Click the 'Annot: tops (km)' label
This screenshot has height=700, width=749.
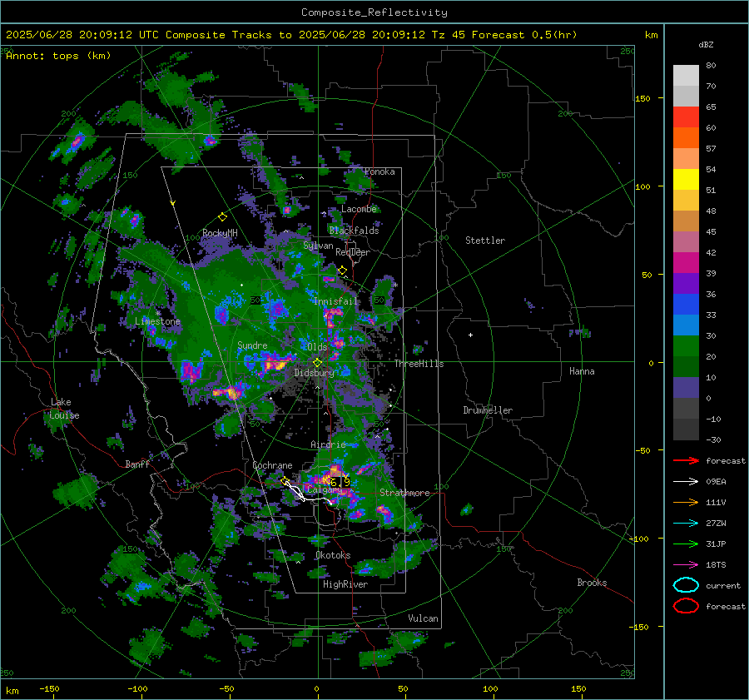click(58, 56)
